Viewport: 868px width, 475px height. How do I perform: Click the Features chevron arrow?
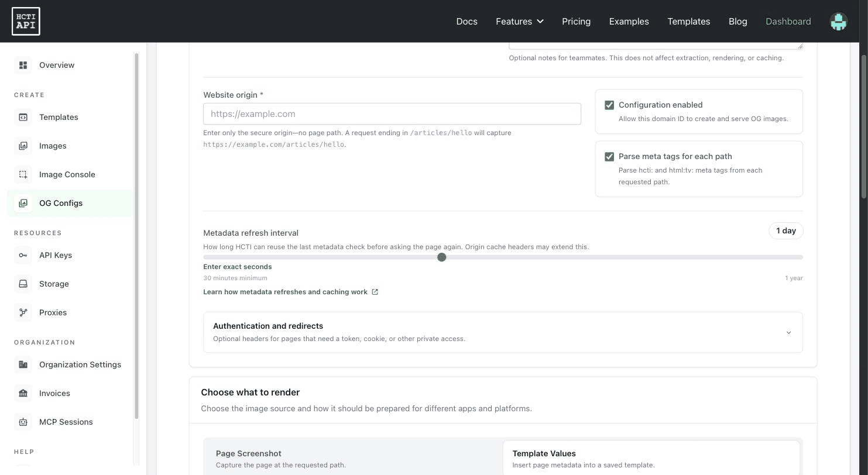pos(540,22)
